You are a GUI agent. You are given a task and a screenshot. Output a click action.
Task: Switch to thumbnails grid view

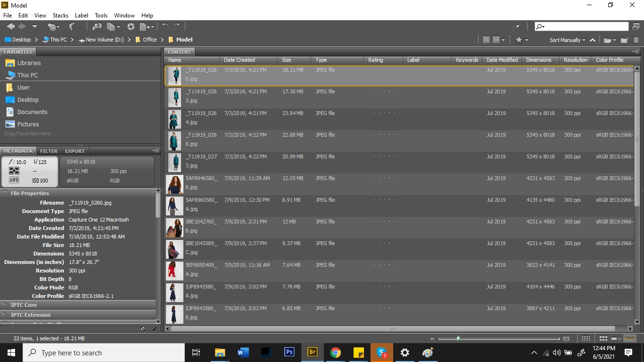tap(603, 338)
